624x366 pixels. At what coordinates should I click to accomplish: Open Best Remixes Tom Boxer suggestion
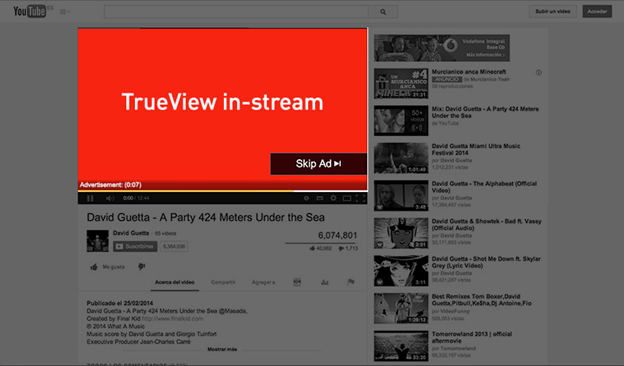(x=482, y=300)
